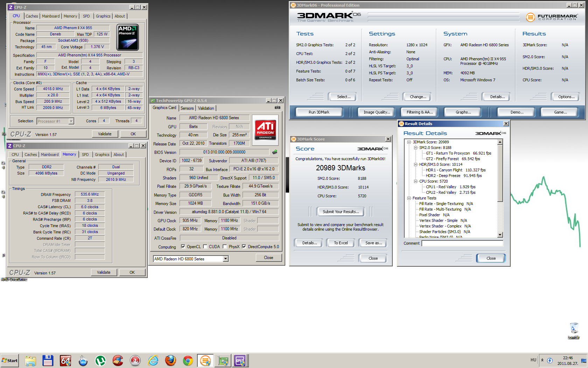Launch Firefox from the taskbar
The image size is (588, 368).
pos(170,360)
